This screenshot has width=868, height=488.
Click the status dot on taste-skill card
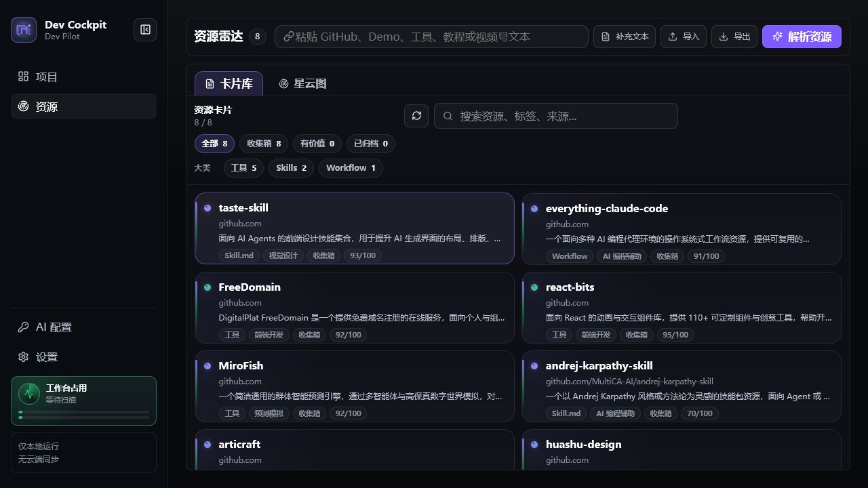(x=208, y=208)
